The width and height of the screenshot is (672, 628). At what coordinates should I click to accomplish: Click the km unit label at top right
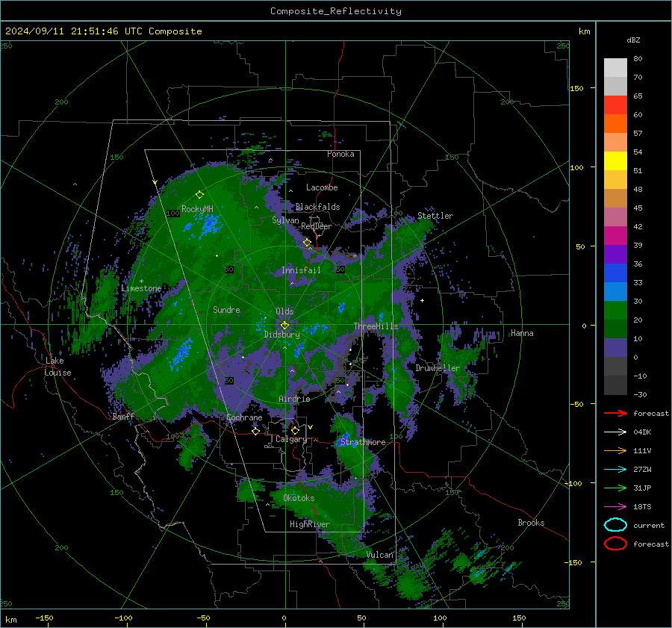pyautogui.click(x=584, y=31)
